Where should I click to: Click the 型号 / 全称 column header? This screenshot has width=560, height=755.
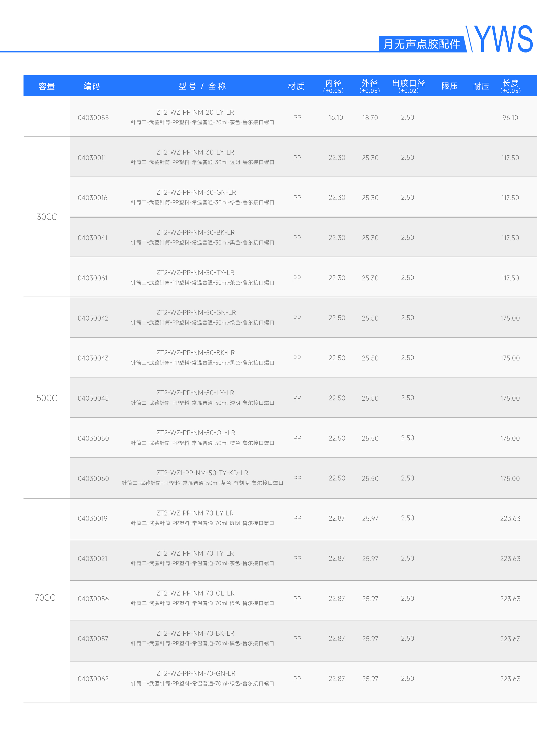pyautogui.click(x=202, y=86)
